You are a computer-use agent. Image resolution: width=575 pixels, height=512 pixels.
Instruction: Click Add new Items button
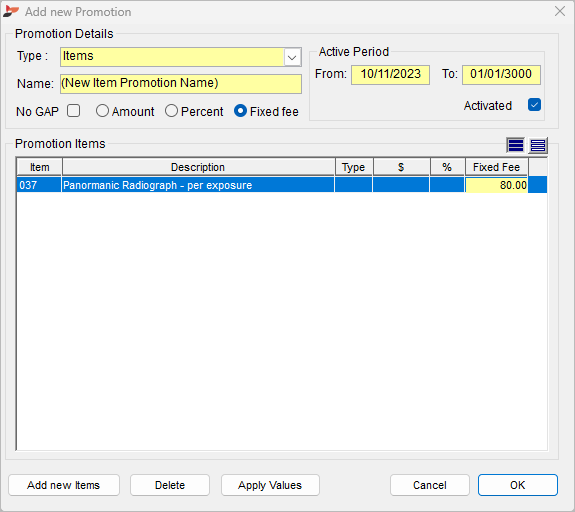pyautogui.click(x=64, y=485)
